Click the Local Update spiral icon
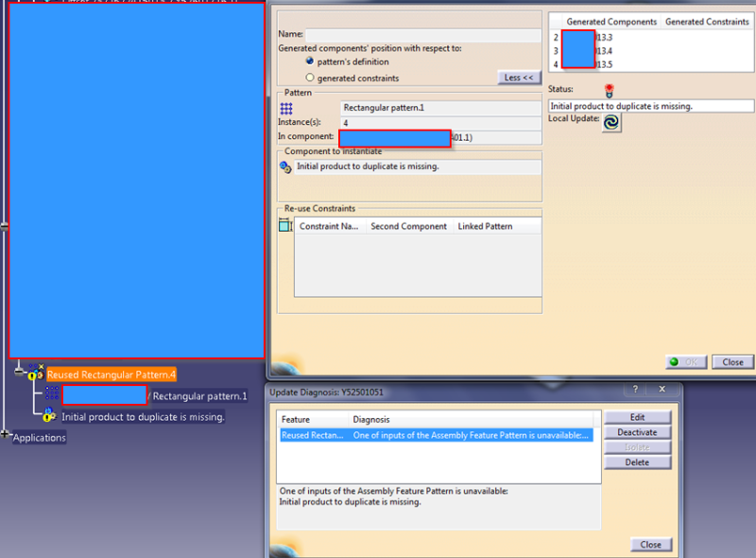This screenshot has height=558, width=756. point(611,122)
